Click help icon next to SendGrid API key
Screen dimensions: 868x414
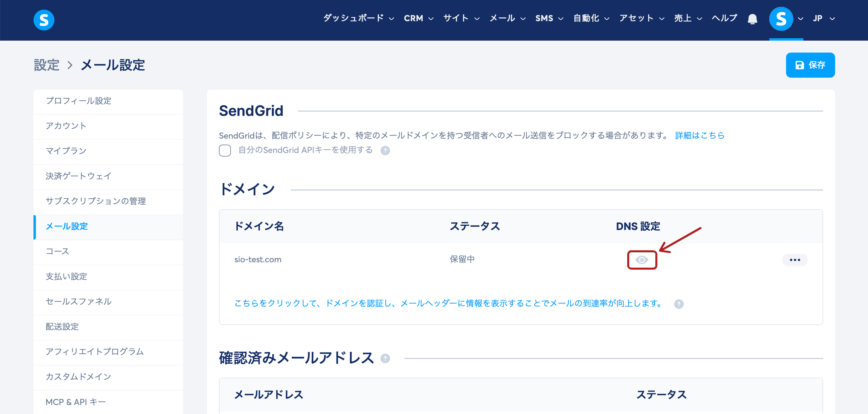pos(385,151)
